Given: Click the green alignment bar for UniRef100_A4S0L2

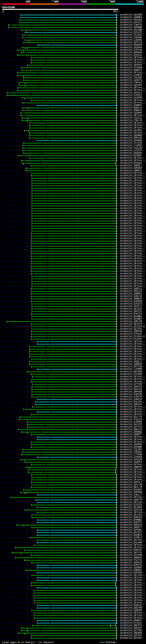Looking at the screenshot, I should pos(62,93).
